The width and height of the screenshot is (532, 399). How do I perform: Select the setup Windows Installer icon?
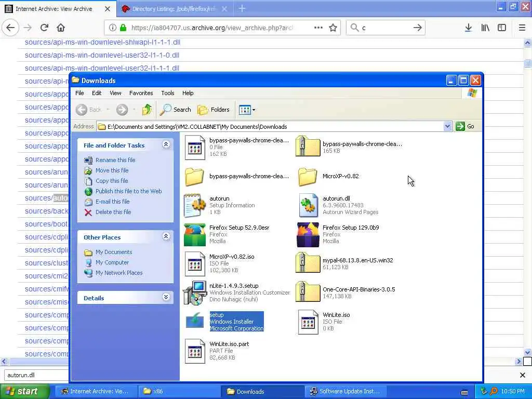click(195, 321)
